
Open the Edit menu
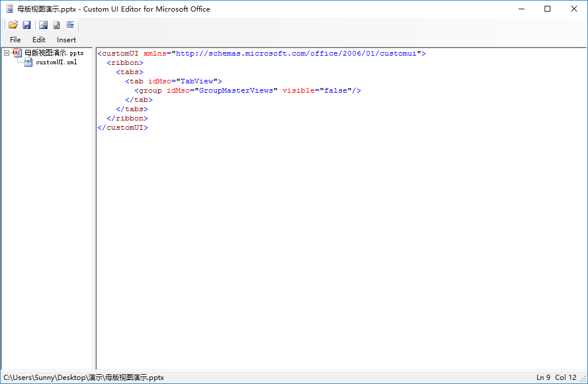point(39,40)
